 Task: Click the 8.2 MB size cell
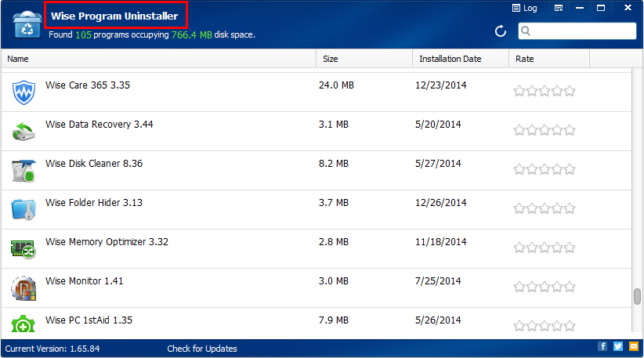[334, 164]
